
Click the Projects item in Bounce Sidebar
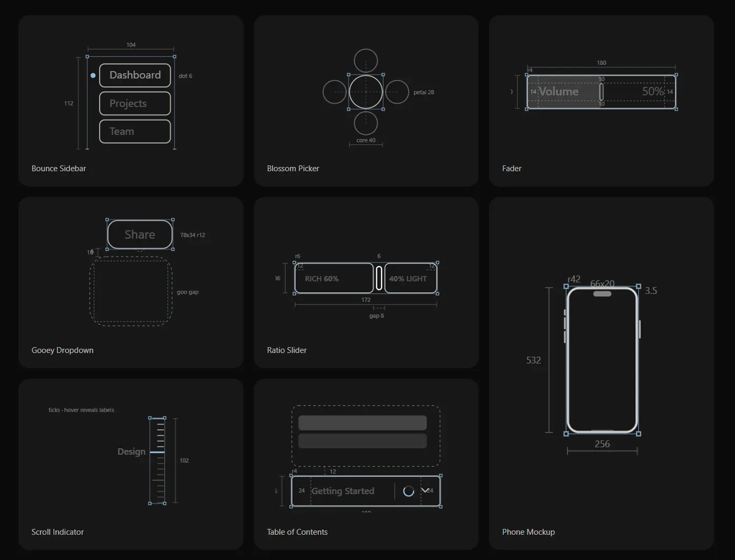[135, 103]
